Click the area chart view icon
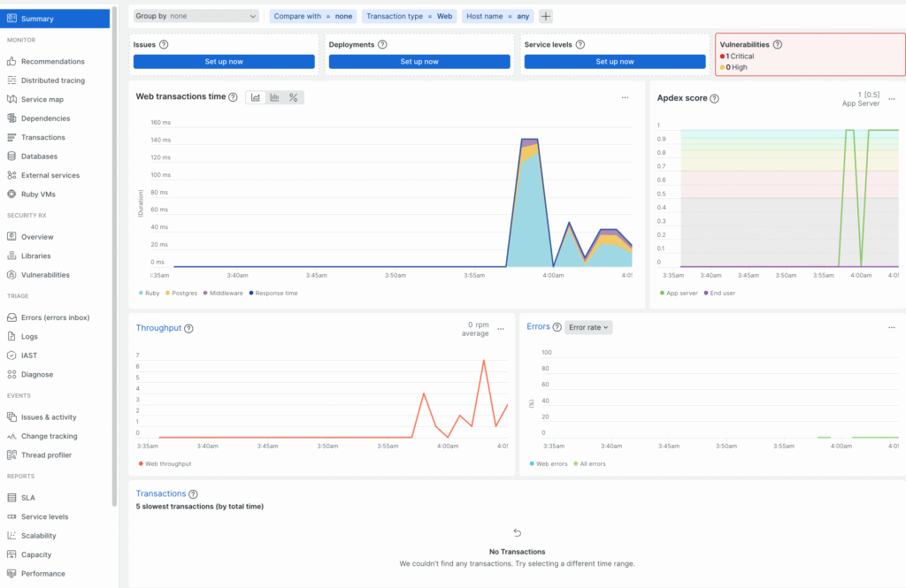906x588 pixels. point(256,97)
